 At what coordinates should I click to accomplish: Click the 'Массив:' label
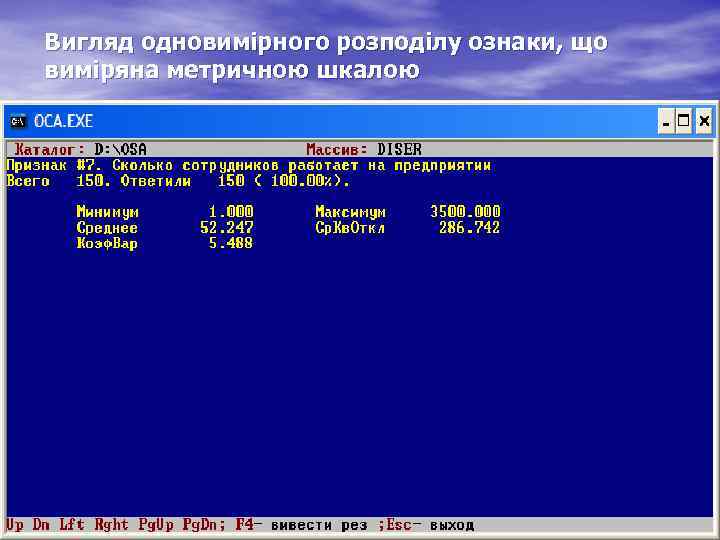coord(337,149)
